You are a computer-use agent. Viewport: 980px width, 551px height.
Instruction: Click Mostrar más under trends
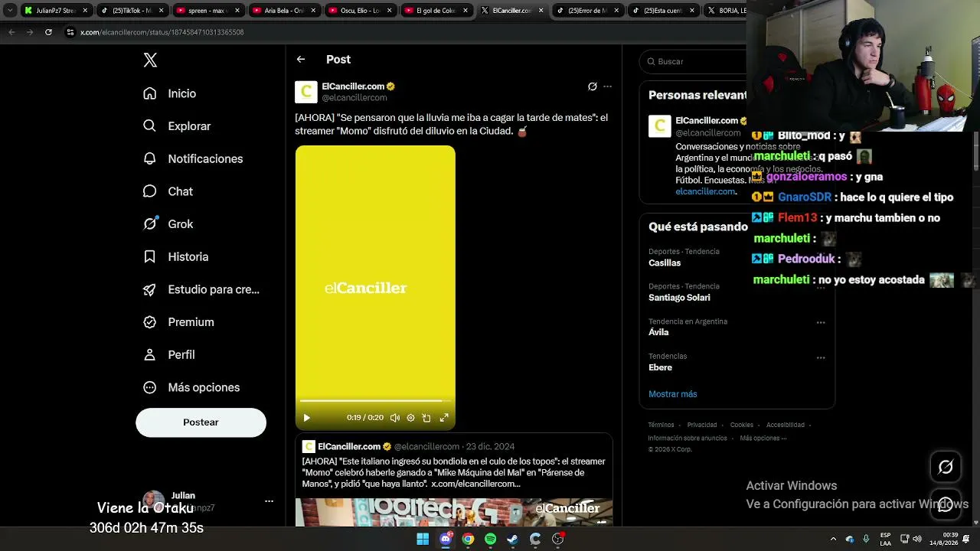(672, 394)
